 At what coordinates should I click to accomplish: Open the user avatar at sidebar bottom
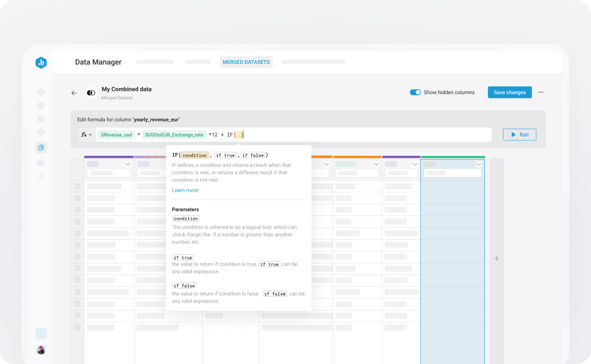tap(41, 349)
